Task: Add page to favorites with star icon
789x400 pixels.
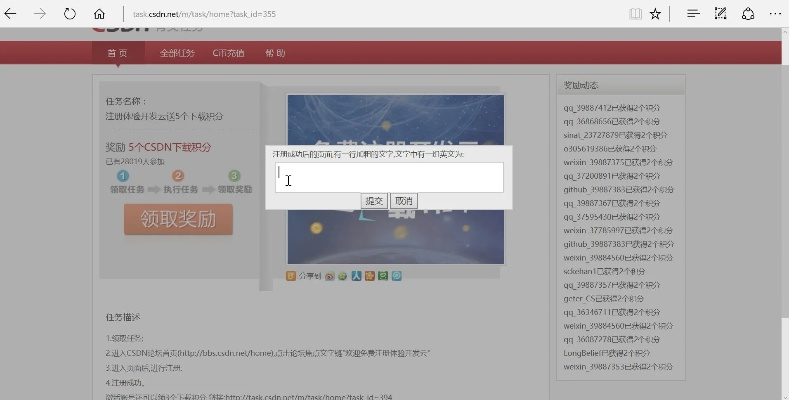Action: (x=655, y=14)
